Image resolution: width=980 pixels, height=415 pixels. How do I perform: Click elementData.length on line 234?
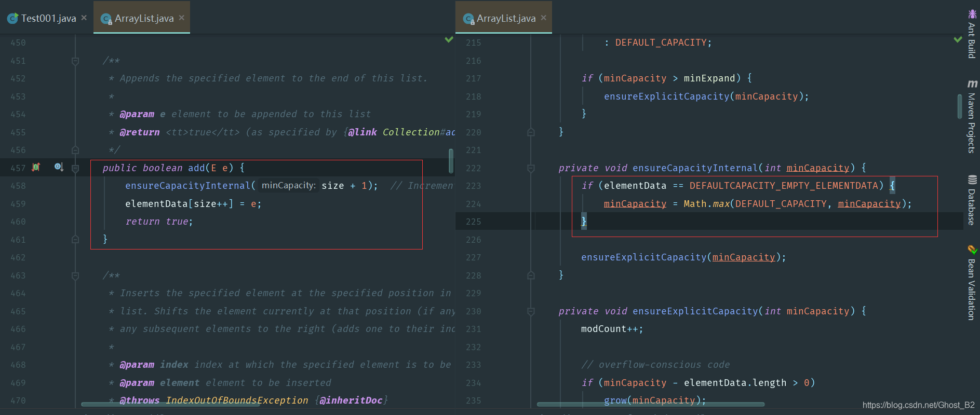[735, 383]
